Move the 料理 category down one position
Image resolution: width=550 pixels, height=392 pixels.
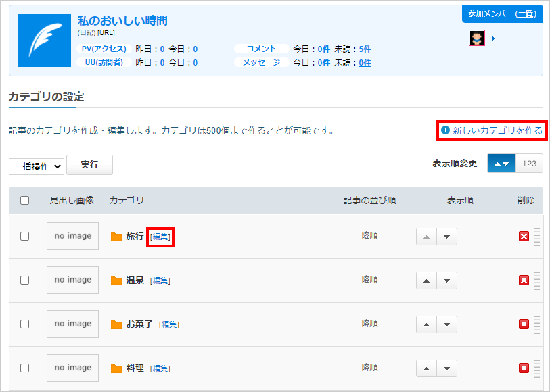[446, 368]
